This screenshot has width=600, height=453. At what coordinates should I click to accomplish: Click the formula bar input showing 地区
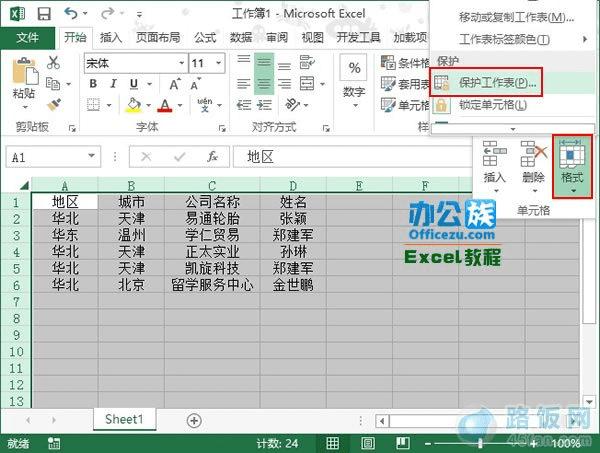pos(352,156)
